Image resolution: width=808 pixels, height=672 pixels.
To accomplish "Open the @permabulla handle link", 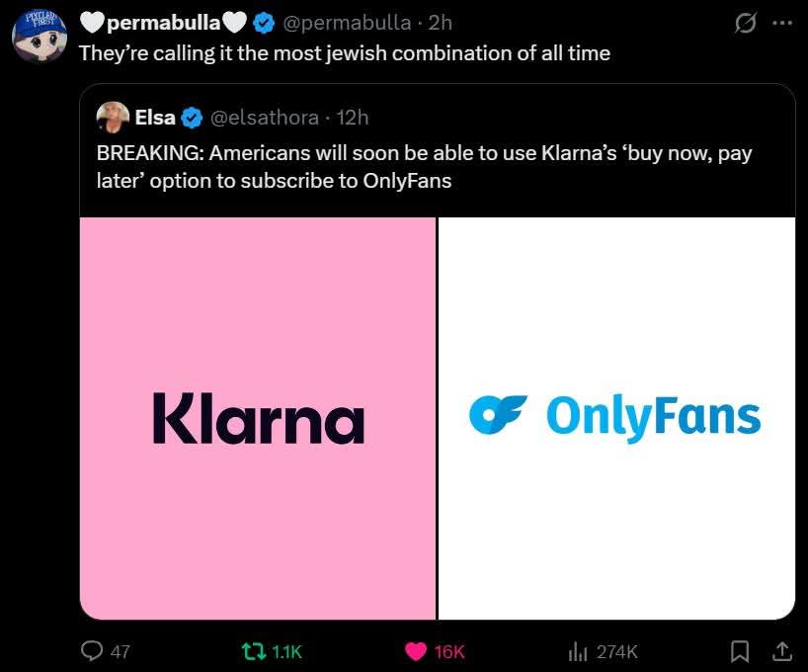I will pyautogui.click(x=347, y=23).
